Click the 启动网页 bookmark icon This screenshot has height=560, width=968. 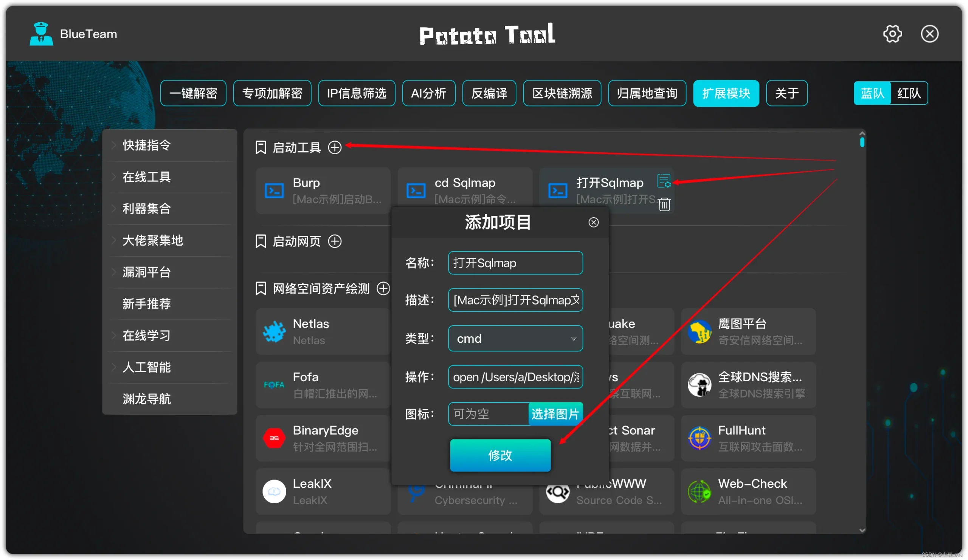pos(261,241)
